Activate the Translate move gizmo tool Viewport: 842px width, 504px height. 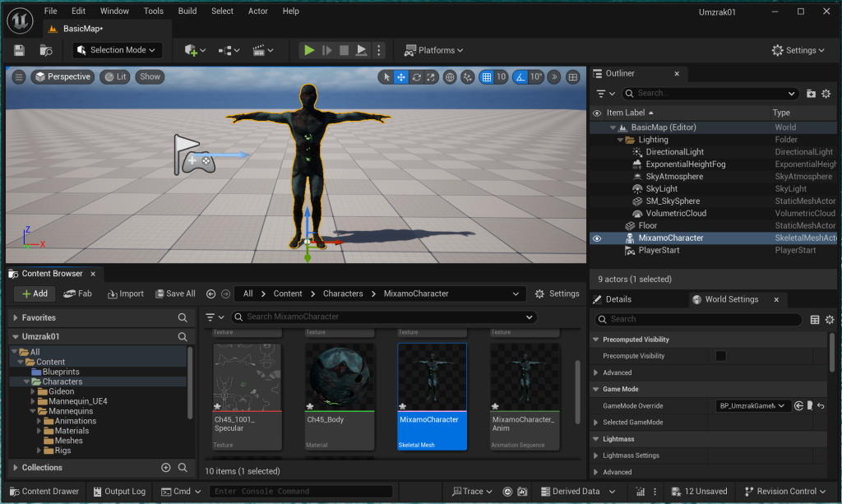click(x=401, y=77)
